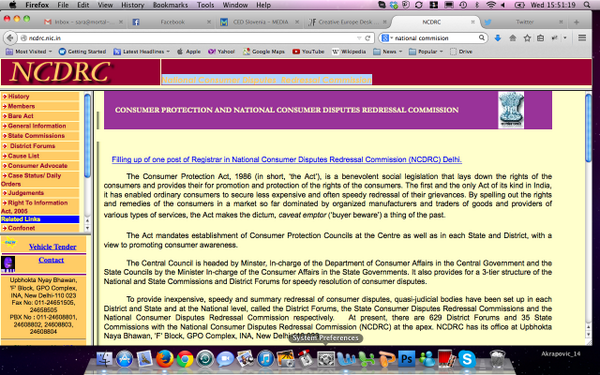Open Finder from the dock
600x375 pixels.
click(x=104, y=359)
